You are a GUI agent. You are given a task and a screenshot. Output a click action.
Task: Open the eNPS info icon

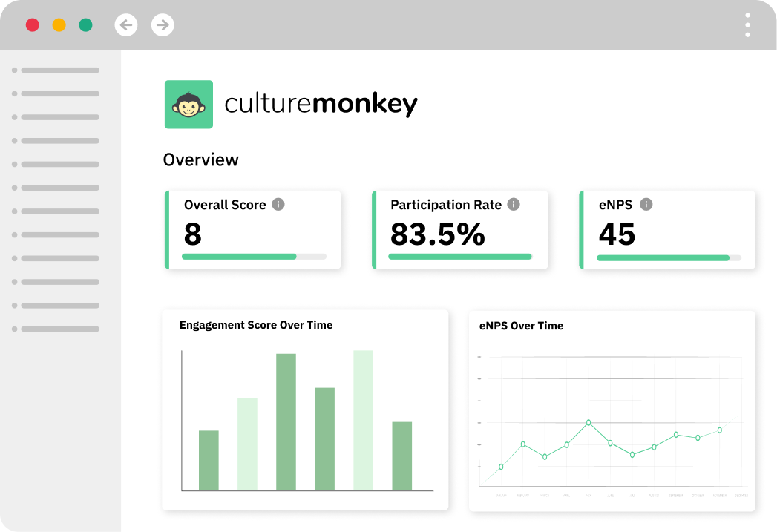pyautogui.click(x=646, y=204)
